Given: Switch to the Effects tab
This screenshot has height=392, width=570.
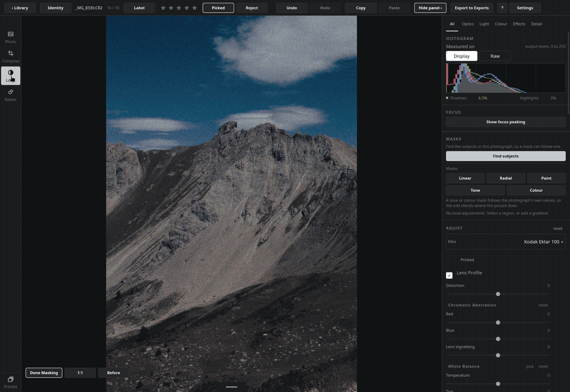Looking at the screenshot, I should (519, 24).
